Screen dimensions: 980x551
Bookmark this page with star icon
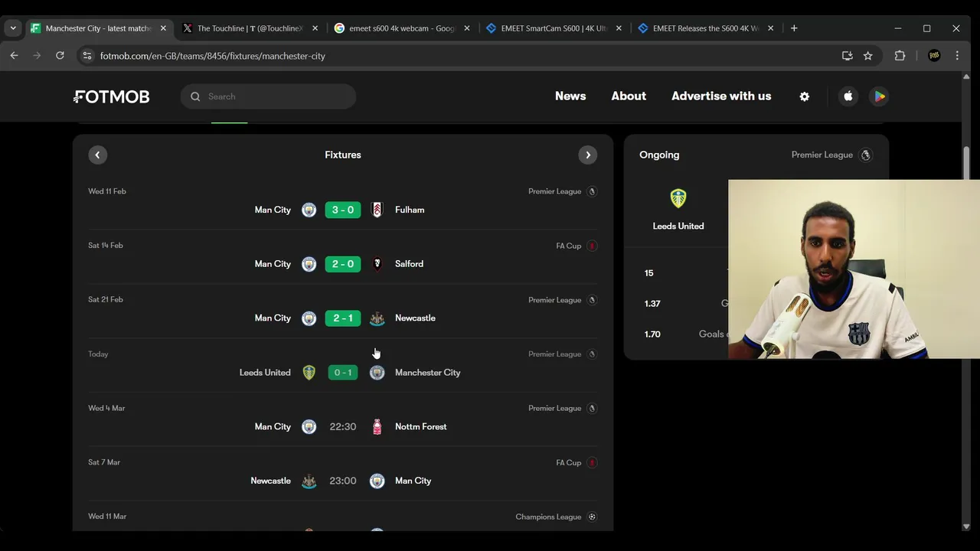coord(867,56)
